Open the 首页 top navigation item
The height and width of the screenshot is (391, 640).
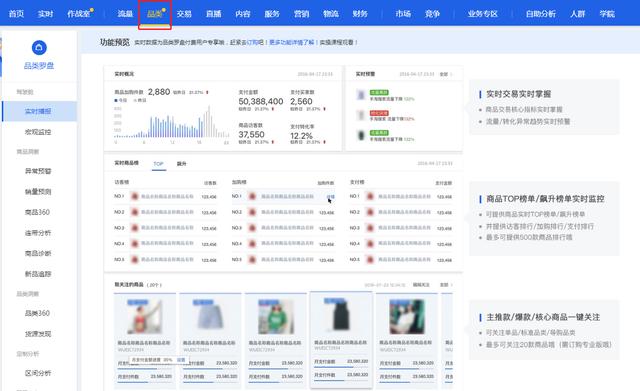pyautogui.click(x=16, y=14)
